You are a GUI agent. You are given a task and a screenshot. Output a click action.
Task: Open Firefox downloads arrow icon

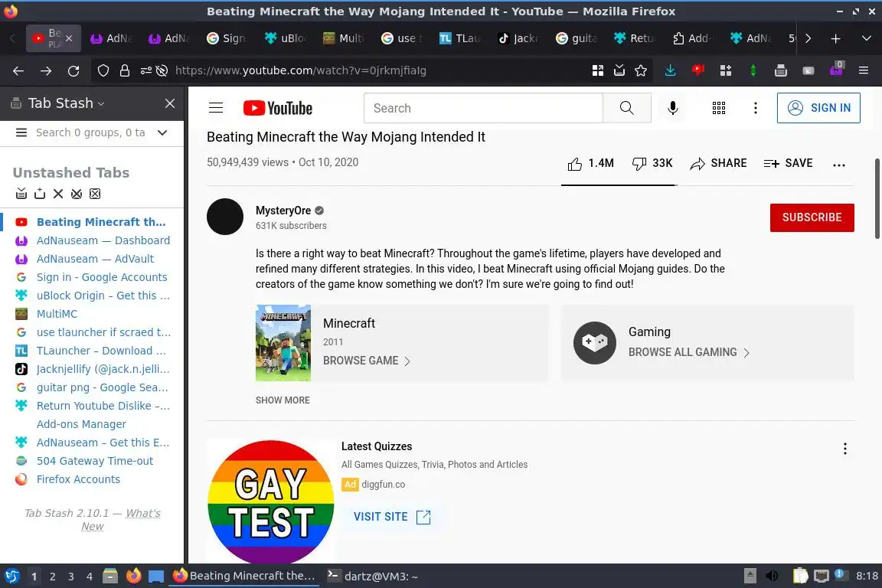coord(671,71)
